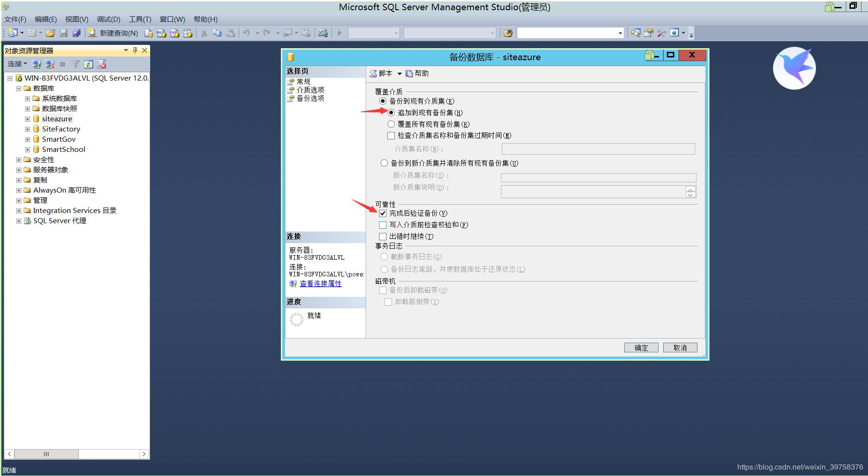Expand the siteazure database node
The height and width of the screenshot is (476, 868).
tap(27, 119)
